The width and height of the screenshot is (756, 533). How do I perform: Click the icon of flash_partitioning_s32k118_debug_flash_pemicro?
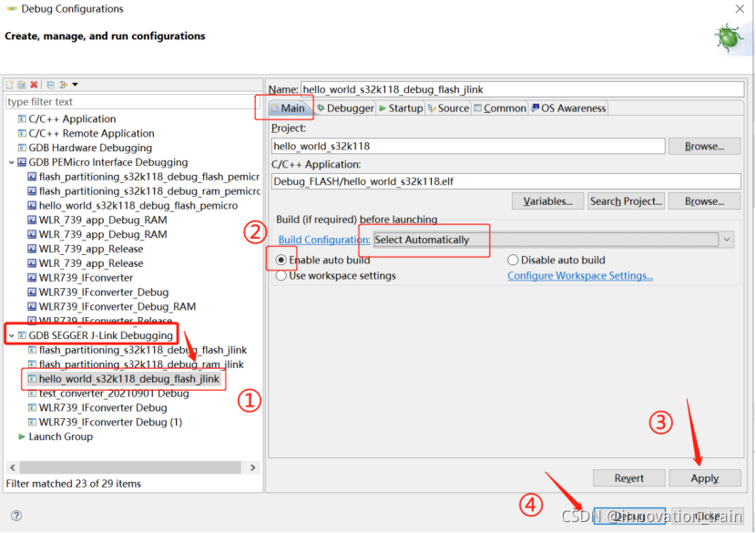pos(32,177)
